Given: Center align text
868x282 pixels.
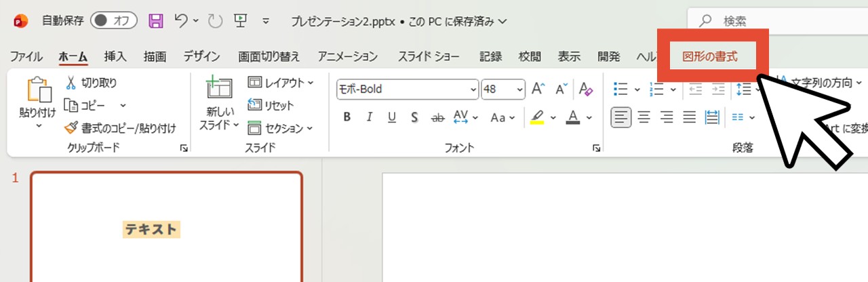Looking at the screenshot, I should tap(644, 117).
